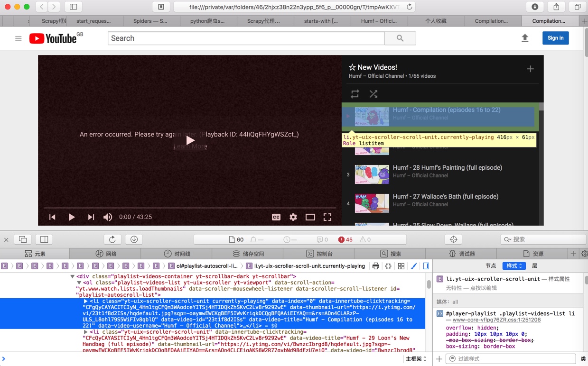This screenshot has height=366, width=588.
Task: Start playback from the control bar
Action: click(71, 217)
